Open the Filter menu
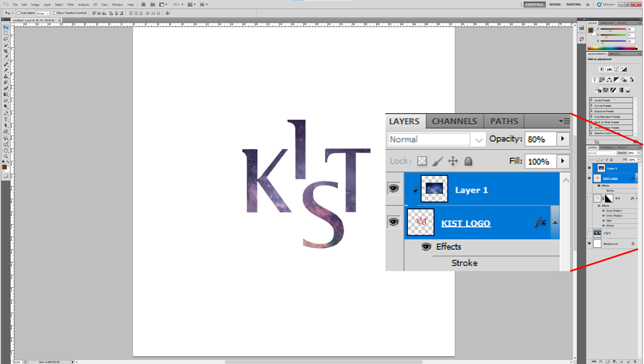 [x=70, y=5]
